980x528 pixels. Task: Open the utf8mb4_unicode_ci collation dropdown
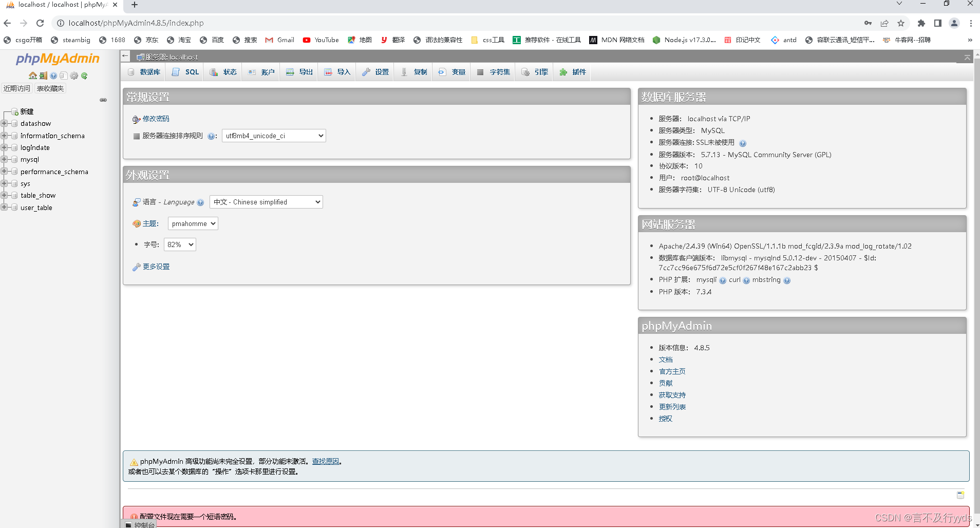click(x=274, y=136)
